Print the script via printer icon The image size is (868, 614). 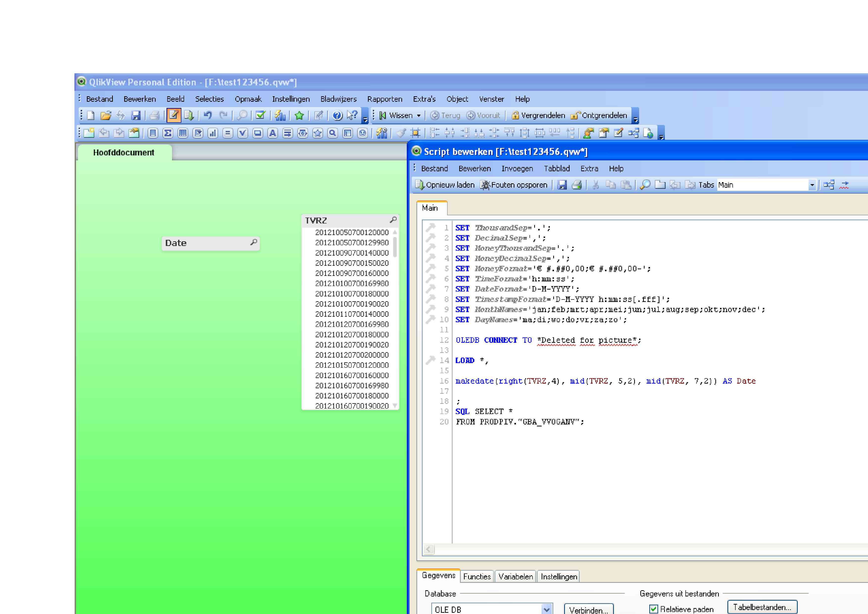(577, 185)
